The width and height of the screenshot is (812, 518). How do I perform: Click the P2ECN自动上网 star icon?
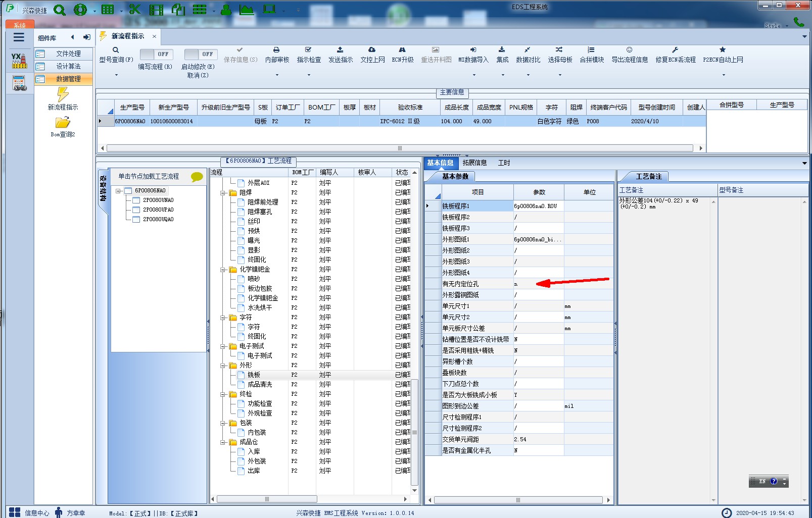(x=723, y=50)
